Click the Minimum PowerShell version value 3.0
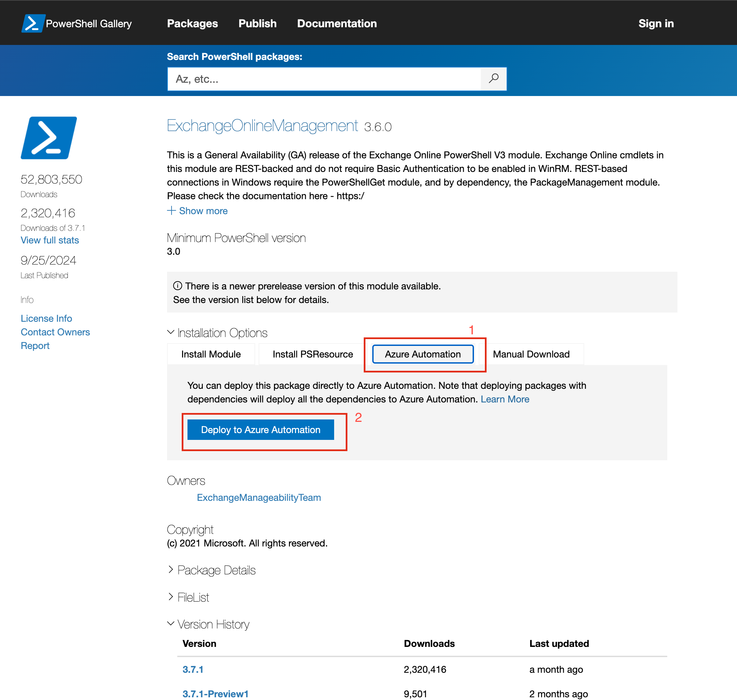 point(174,252)
